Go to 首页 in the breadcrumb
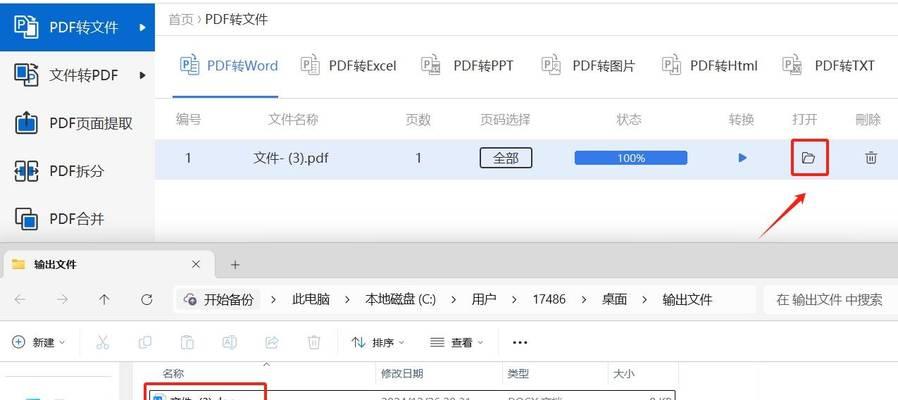The width and height of the screenshot is (898, 400). pos(180,20)
